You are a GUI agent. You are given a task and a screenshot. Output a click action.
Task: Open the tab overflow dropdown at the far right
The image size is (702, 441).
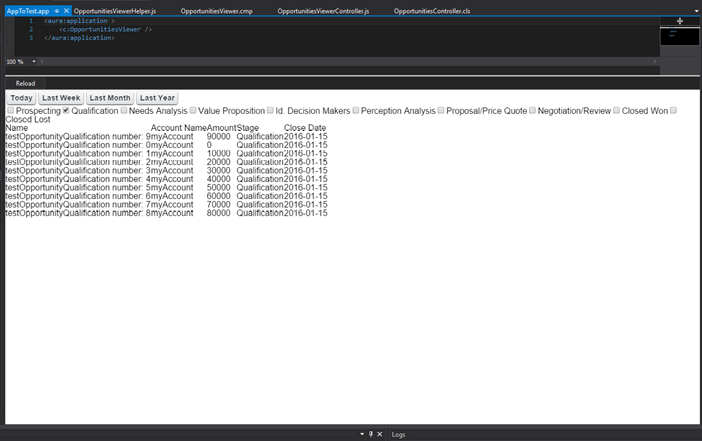(x=696, y=11)
